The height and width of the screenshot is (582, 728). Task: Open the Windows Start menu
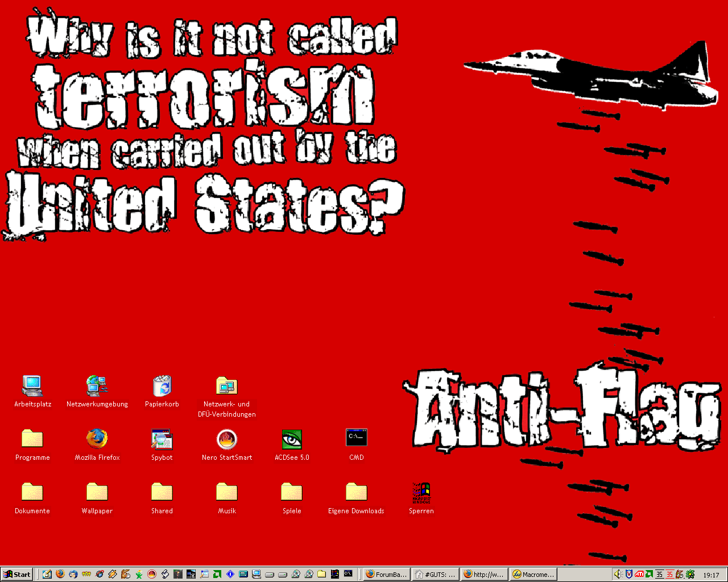pyautogui.click(x=17, y=574)
